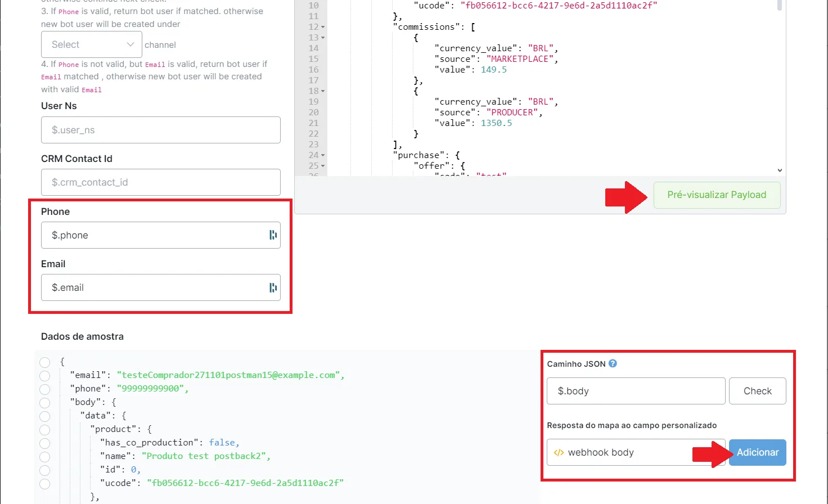828x504 pixels.
Task: Click the Caminho JSON $.body field
Action: 636,391
